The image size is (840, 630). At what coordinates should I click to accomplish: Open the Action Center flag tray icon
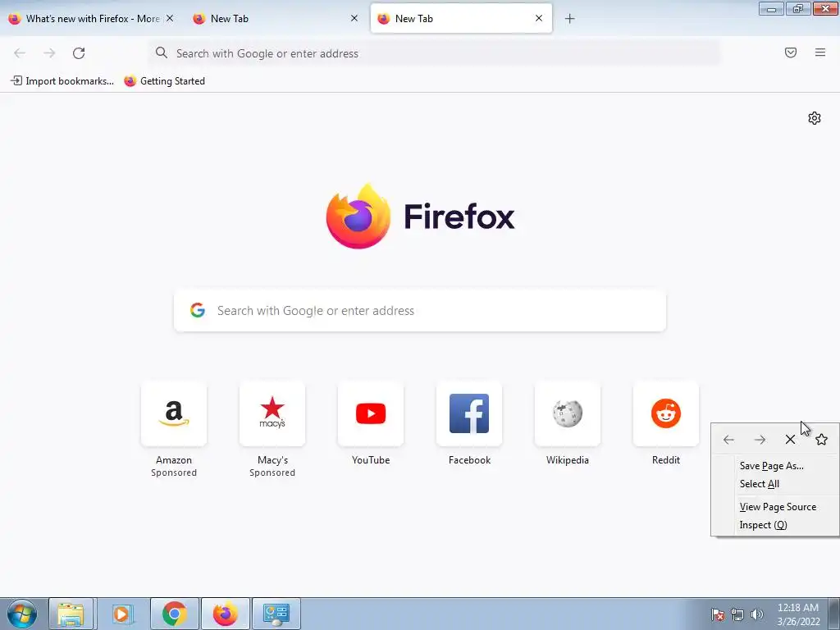click(717, 614)
